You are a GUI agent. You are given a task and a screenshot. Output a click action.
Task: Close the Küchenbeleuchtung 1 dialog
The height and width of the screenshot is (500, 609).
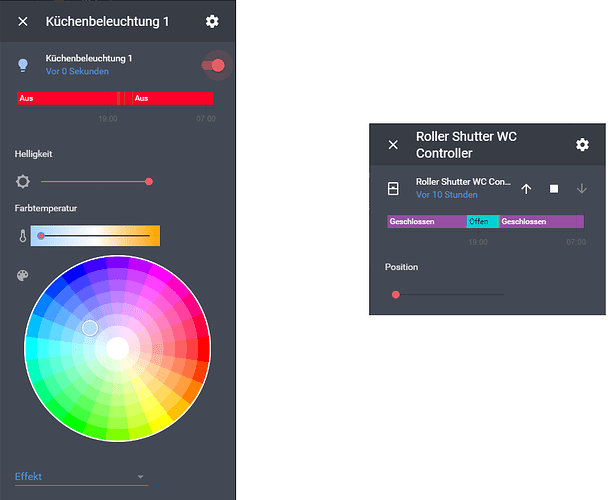click(23, 21)
